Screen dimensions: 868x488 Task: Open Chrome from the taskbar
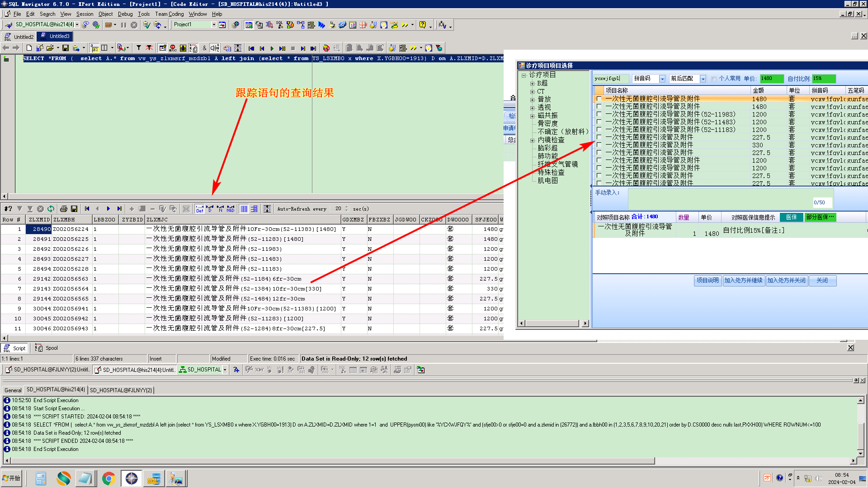pos(108,478)
